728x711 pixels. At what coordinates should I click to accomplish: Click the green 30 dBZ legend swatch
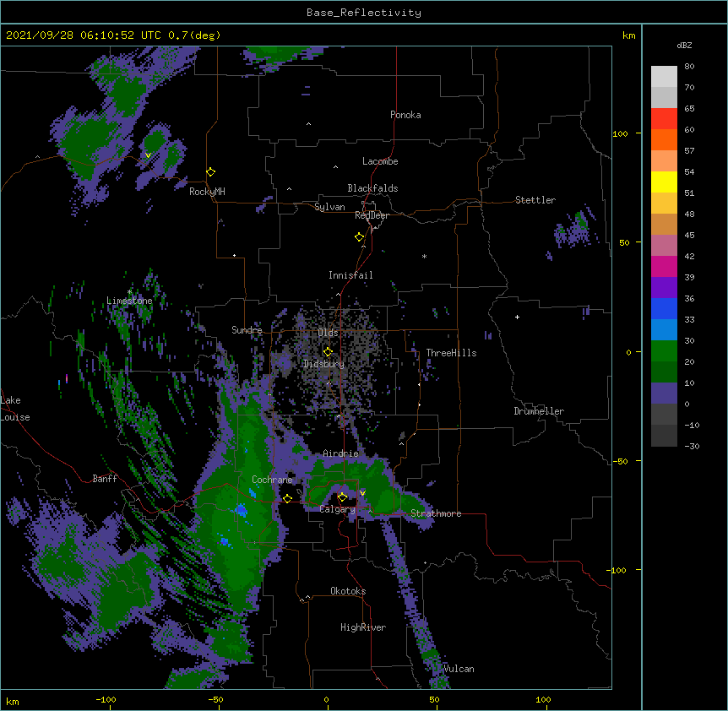(664, 351)
